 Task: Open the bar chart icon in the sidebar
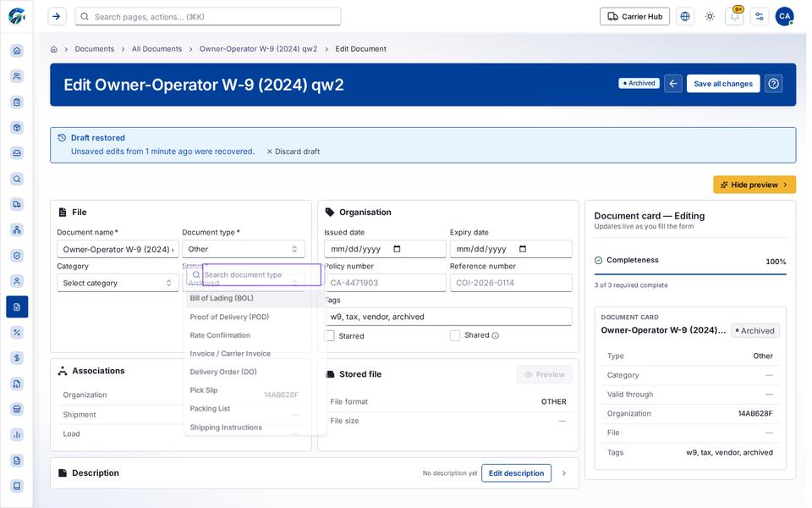click(x=17, y=435)
